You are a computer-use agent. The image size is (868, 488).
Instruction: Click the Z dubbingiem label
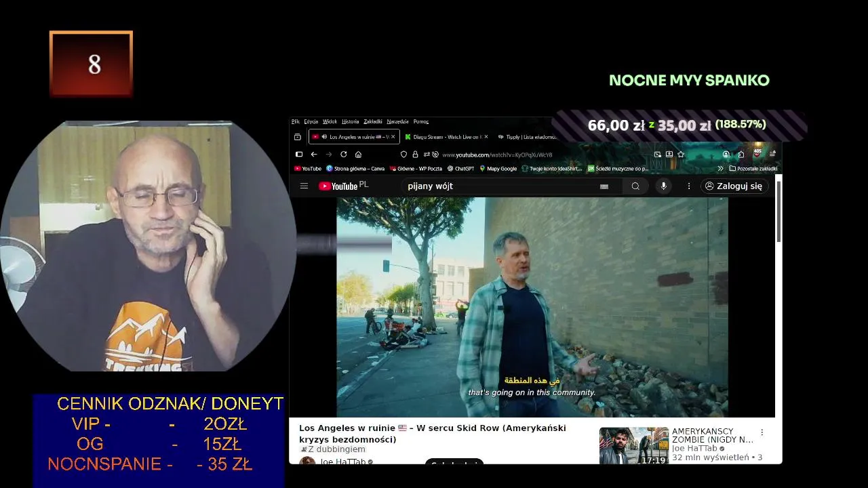click(332, 449)
